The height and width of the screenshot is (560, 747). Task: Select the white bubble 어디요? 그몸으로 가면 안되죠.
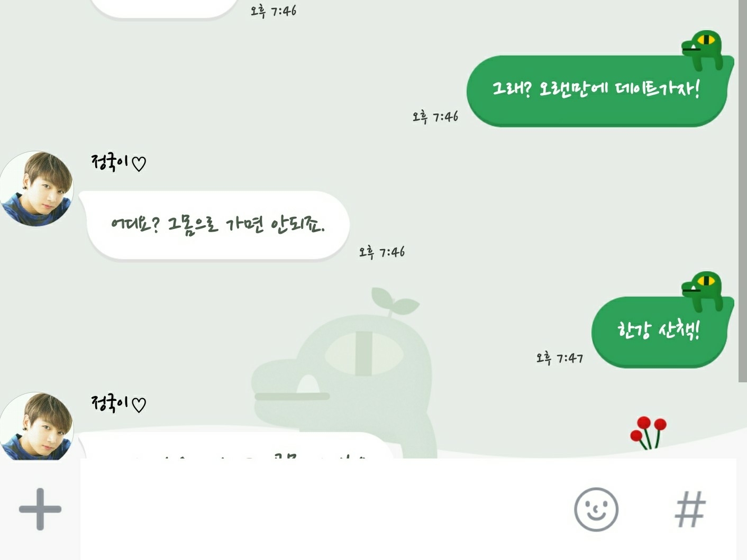point(215,225)
